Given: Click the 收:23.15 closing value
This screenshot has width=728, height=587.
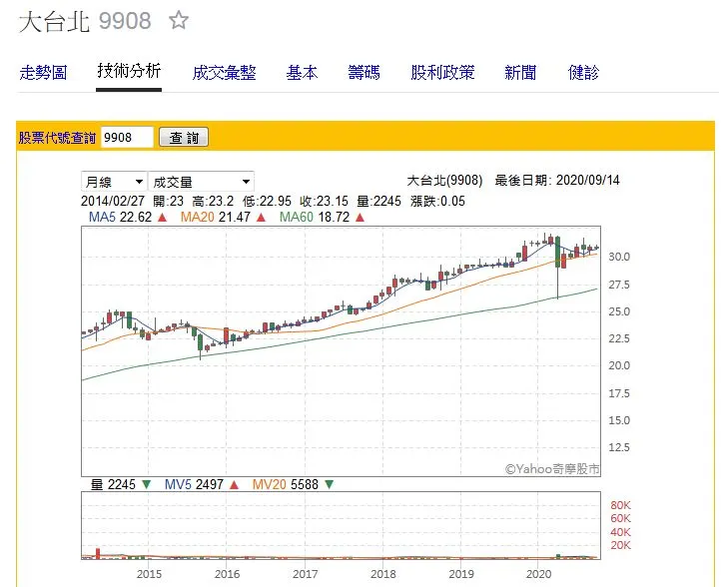Looking at the screenshot, I should point(324,202).
